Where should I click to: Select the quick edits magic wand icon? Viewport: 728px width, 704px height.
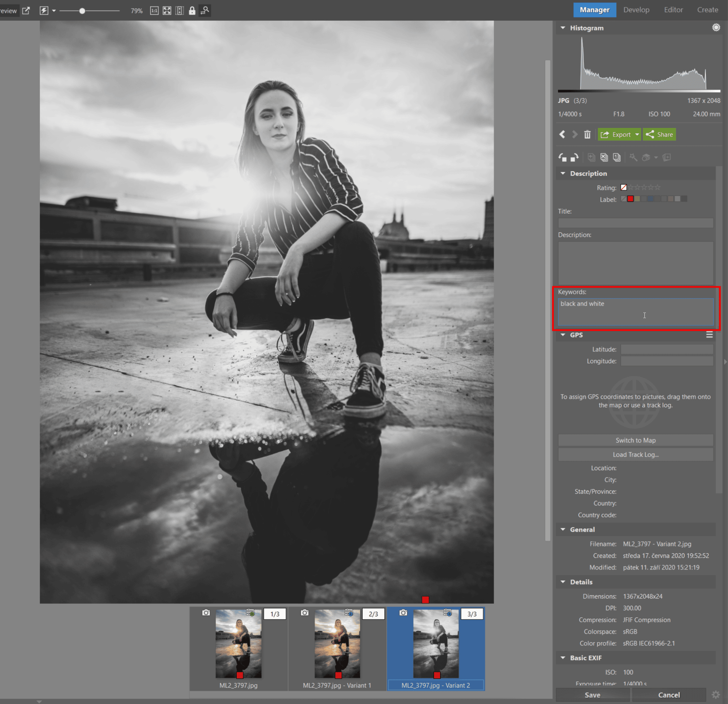[633, 157]
